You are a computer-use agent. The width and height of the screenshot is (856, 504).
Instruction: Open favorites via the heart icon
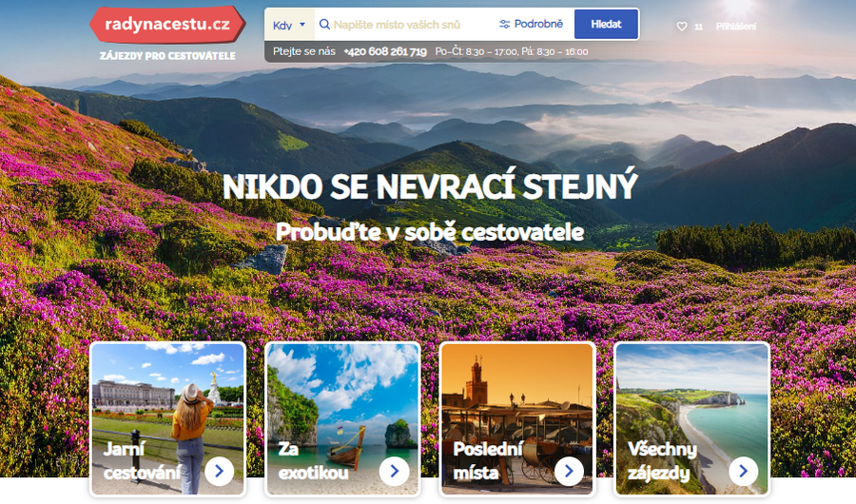pyautogui.click(x=681, y=27)
